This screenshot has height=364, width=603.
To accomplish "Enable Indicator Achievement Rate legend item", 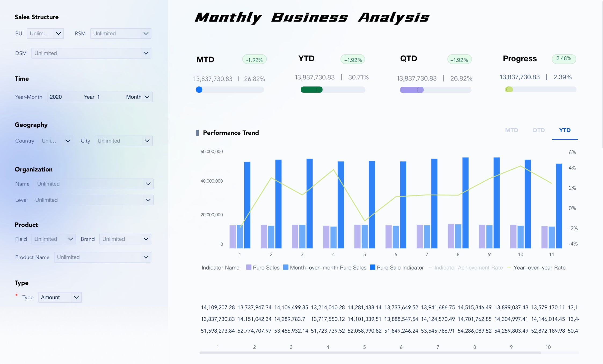I will (x=468, y=268).
